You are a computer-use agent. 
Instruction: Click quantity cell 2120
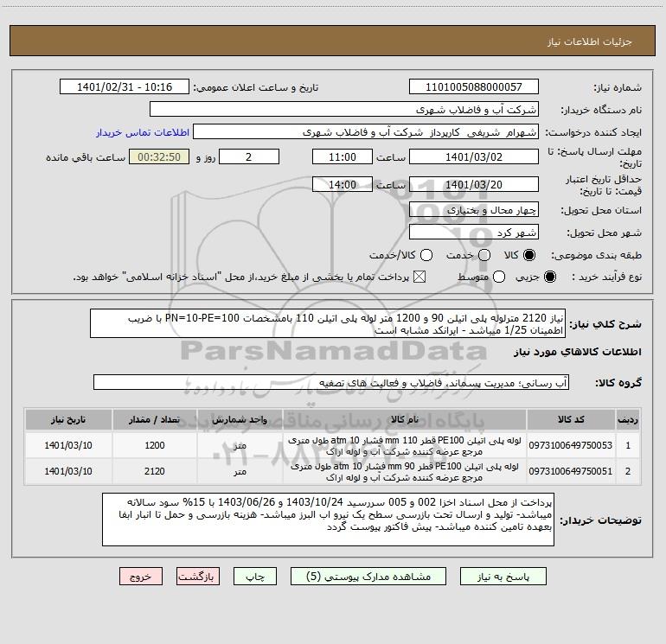tap(155, 471)
